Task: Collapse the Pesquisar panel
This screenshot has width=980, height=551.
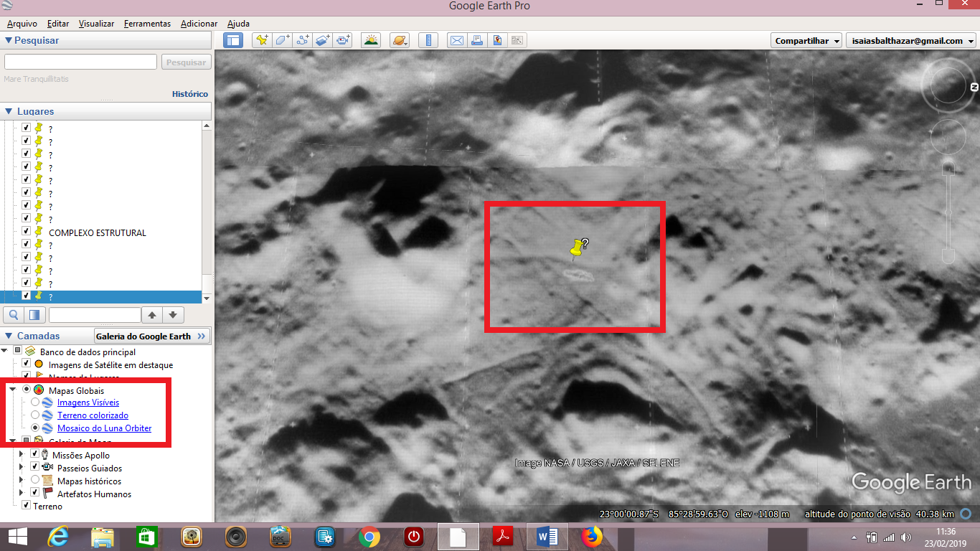Action: (9, 41)
